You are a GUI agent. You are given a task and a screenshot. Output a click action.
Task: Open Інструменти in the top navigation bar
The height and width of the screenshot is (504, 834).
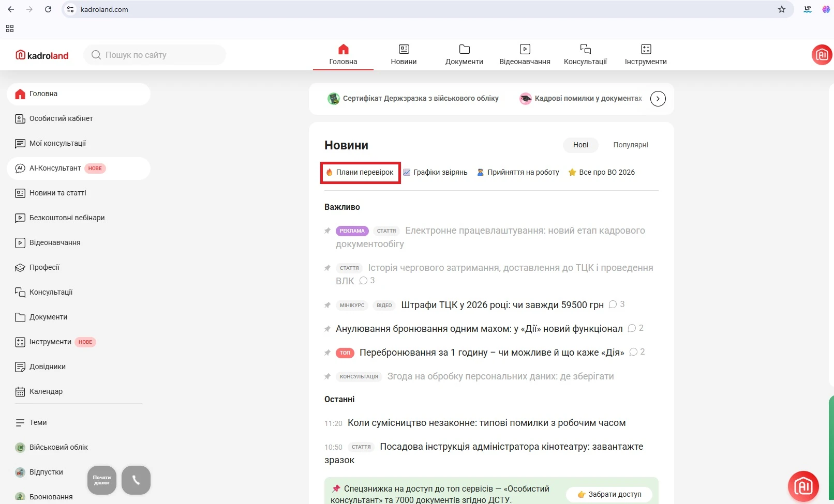point(645,55)
